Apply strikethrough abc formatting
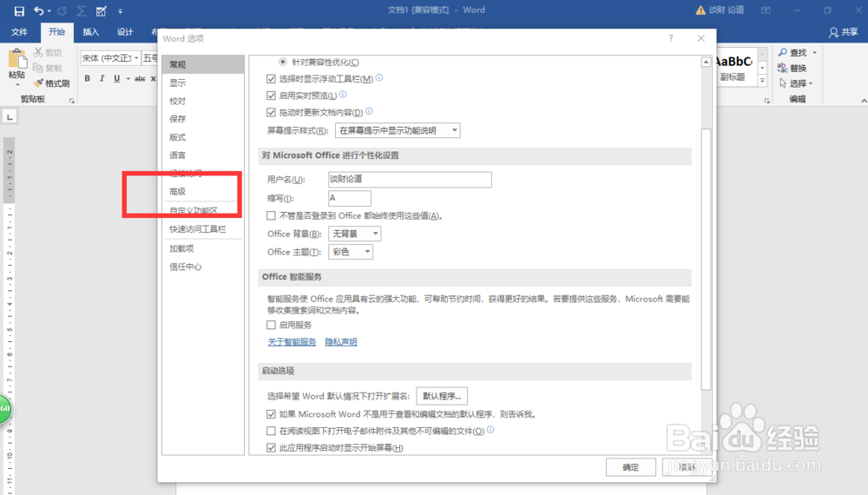 coord(140,79)
